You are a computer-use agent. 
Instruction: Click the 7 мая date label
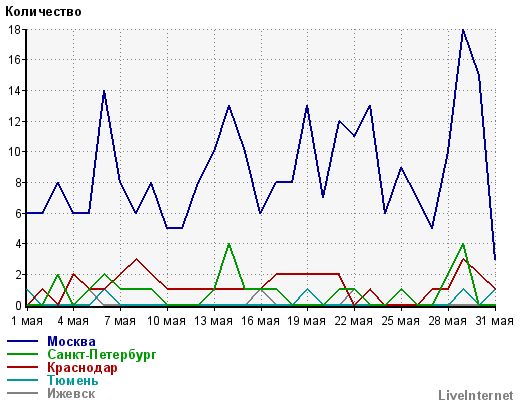coord(120,321)
